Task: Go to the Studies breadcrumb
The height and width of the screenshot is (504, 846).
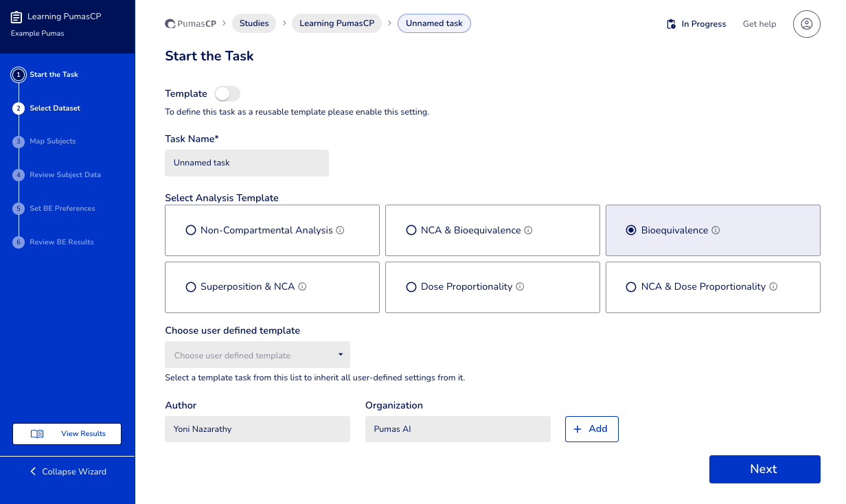Action: click(x=254, y=23)
